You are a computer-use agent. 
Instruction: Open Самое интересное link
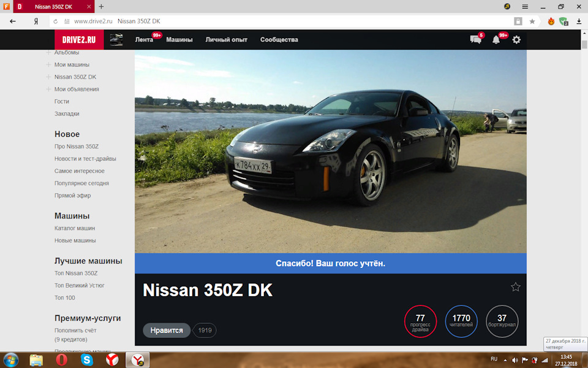pyautogui.click(x=80, y=171)
